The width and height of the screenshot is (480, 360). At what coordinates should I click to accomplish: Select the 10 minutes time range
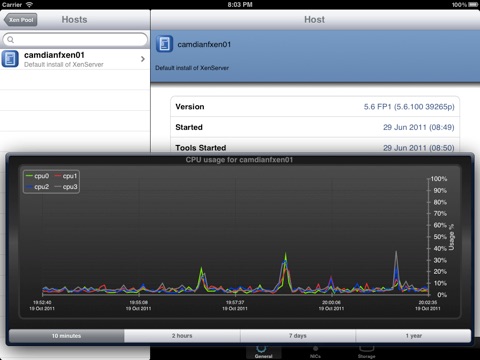click(x=66, y=336)
